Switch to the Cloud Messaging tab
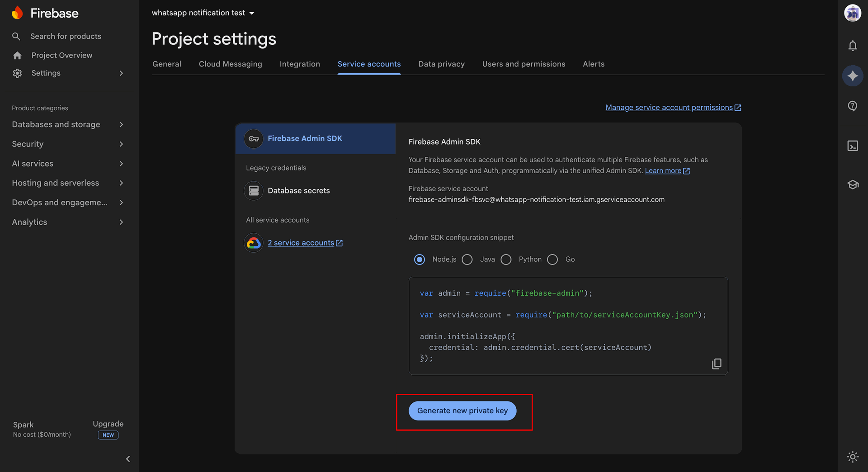This screenshot has height=472, width=868. pos(231,64)
